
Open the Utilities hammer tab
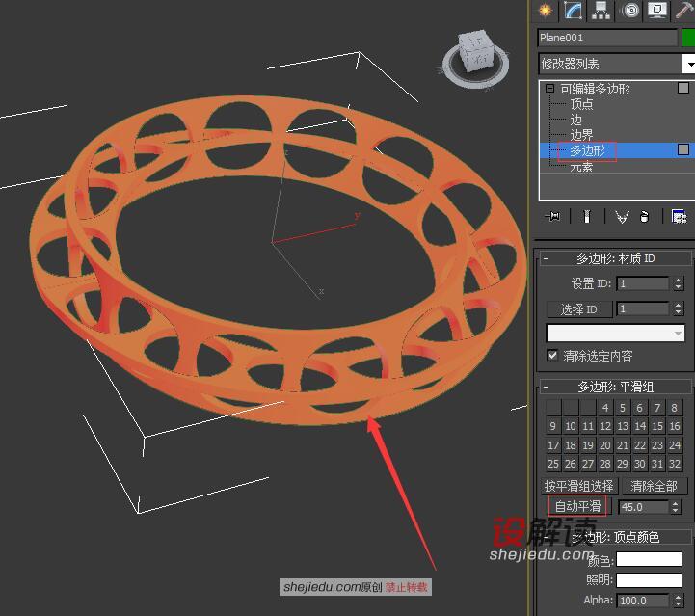coord(684,11)
